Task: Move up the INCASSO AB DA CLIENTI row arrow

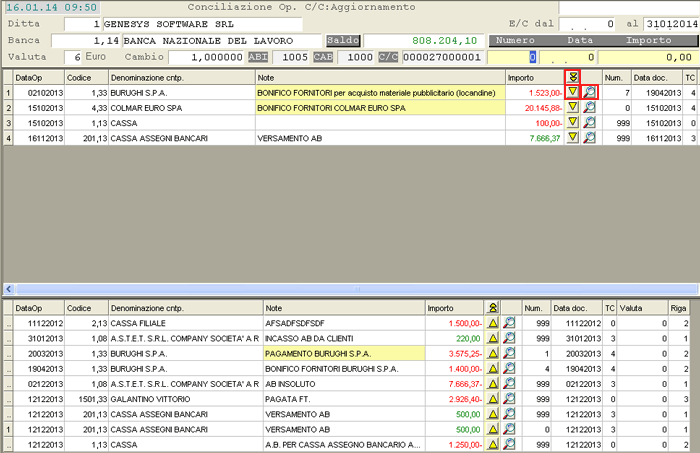Action: (x=492, y=338)
